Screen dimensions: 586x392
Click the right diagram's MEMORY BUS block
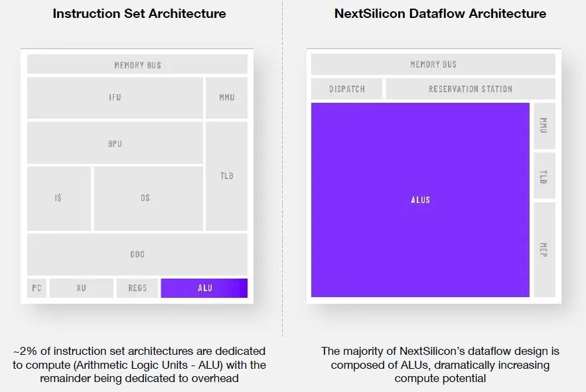(433, 64)
